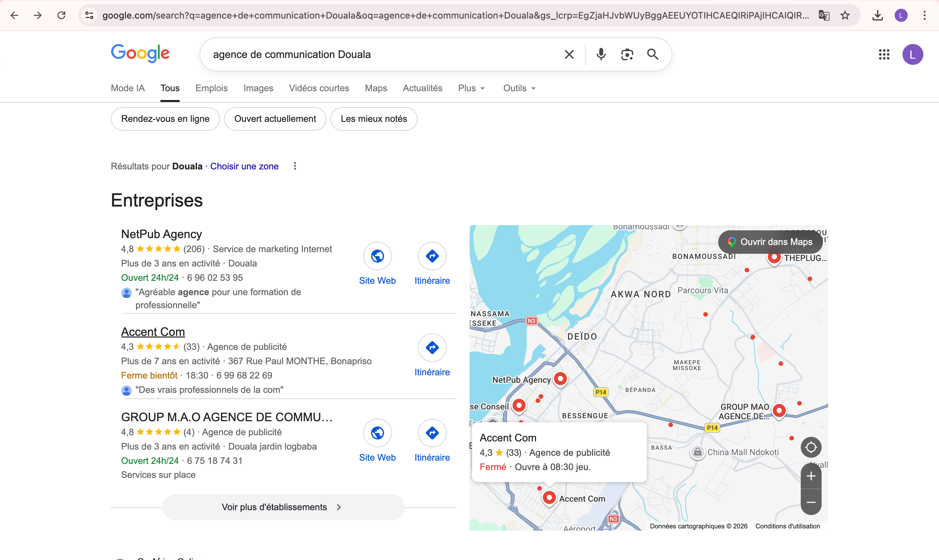The height and width of the screenshot is (560, 939).
Task: Bookmark this page with the star icon
Action: point(844,15)
